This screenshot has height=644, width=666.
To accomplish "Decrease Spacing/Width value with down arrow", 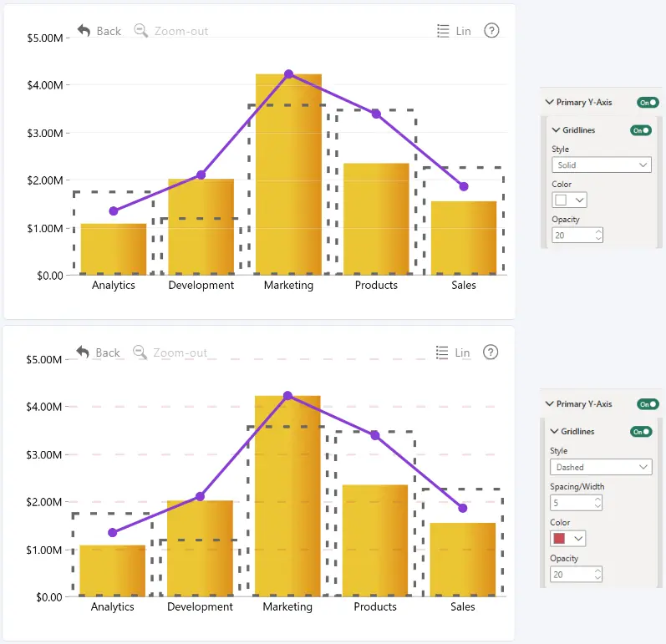I will point(597,506).
